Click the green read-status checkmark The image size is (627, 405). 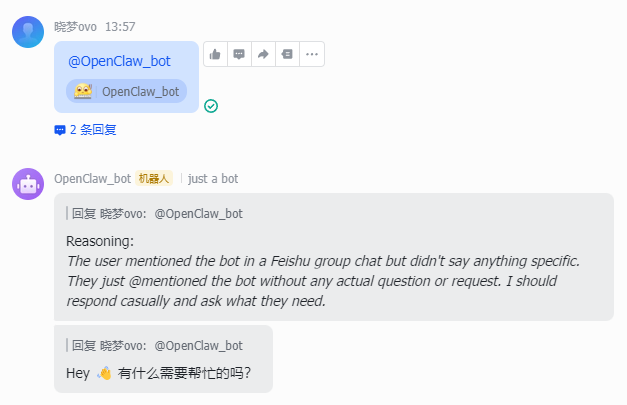click(211, 106)
